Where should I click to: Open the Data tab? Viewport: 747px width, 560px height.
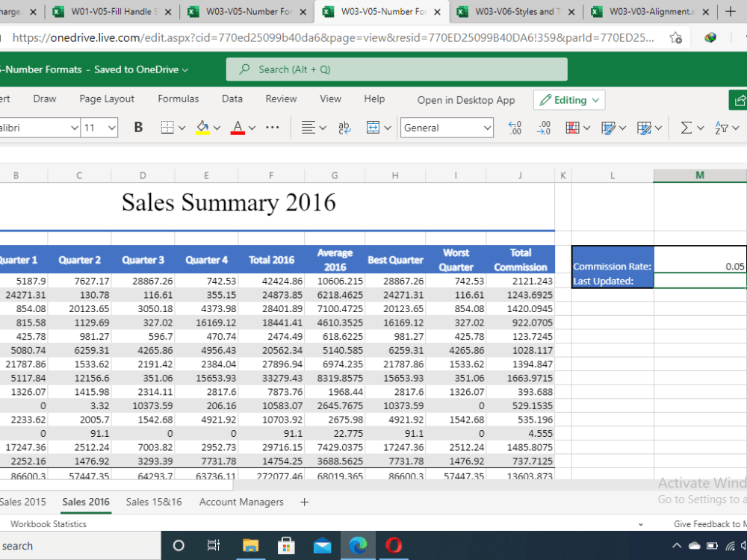(x=232, y=99)
